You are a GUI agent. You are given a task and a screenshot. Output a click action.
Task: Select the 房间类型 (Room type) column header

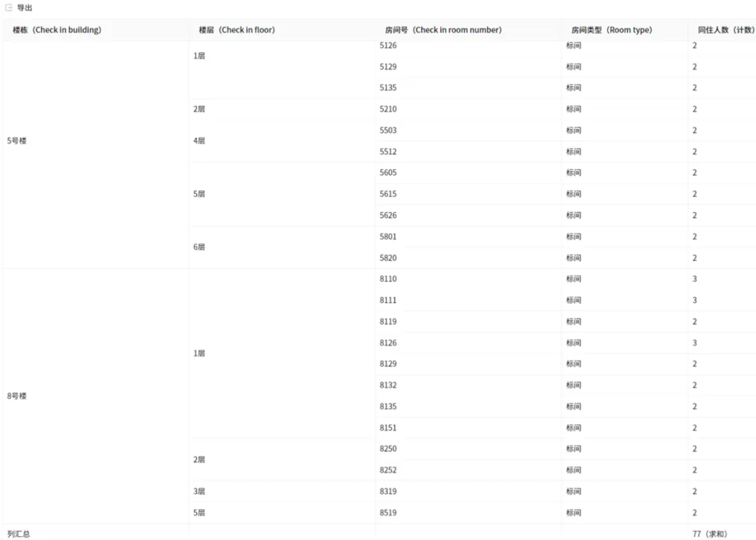click(x=612, y=30)
